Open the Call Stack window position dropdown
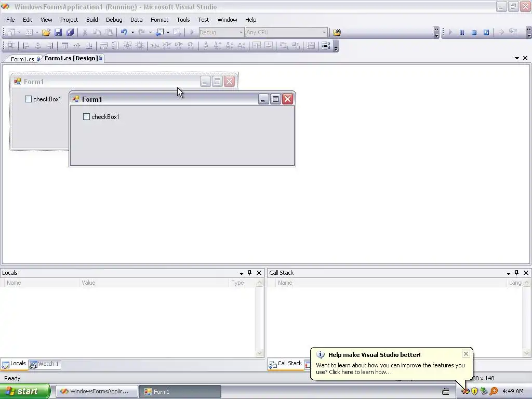 point(508,273)
